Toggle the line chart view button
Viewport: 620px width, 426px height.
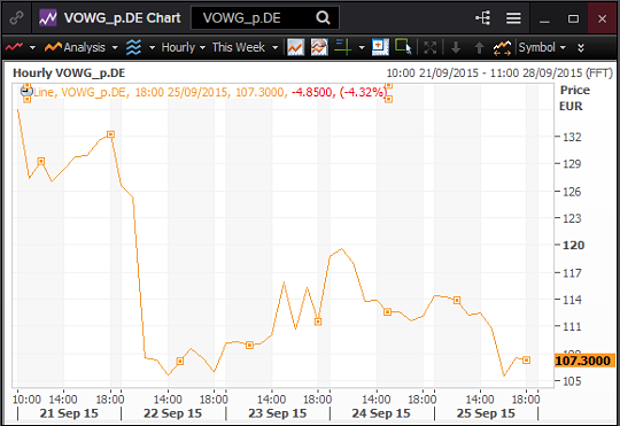click(x=295, y=47)
